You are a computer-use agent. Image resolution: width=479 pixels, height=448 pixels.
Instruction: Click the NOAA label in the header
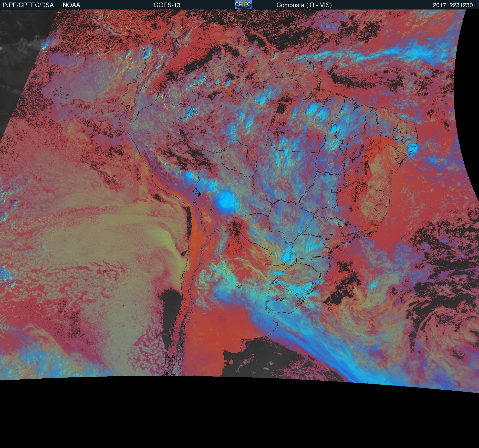point(71,5)
